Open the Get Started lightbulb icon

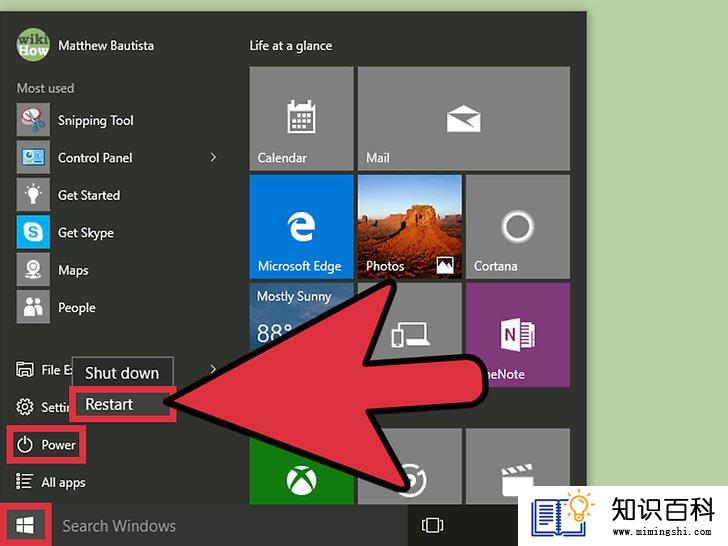pyautogui.click(x=33, y=195)
